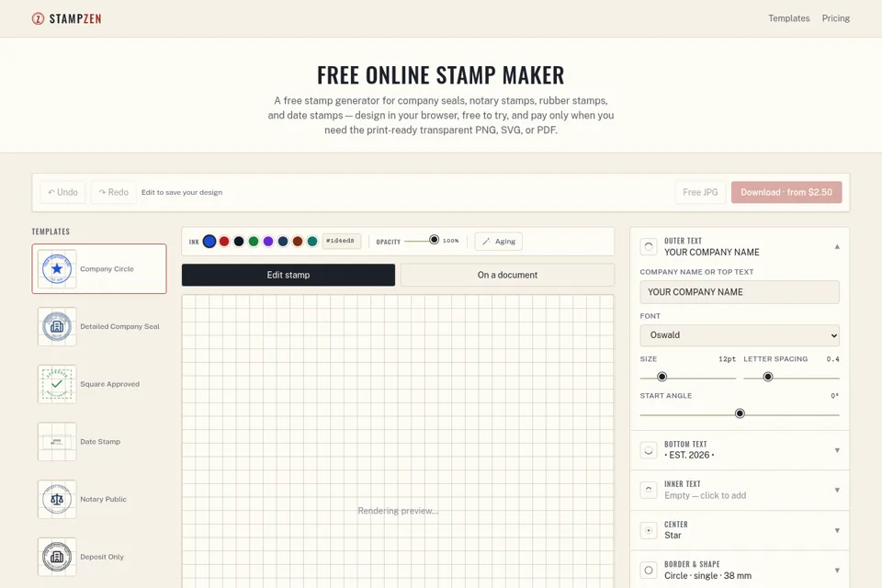Adjust the start angle slider

pyautogui.click(x=740, y=413)
